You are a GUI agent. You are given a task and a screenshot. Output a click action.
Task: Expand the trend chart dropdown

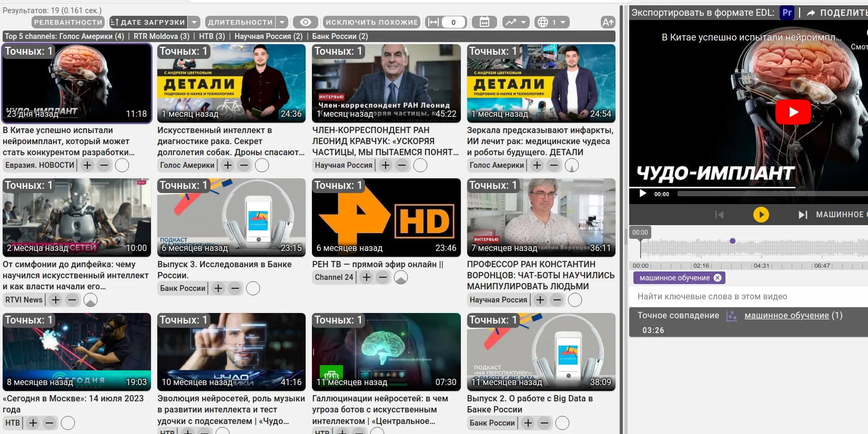[x=516, y=22]
